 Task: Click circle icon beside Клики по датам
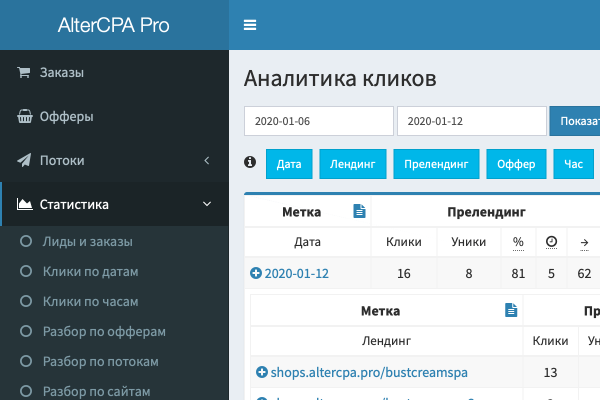[26, 271]
